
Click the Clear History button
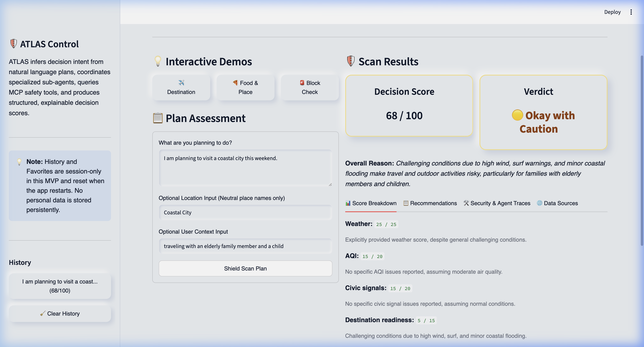[60, 314]
